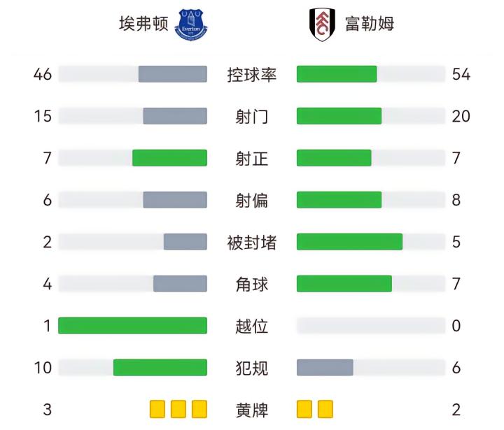The image size is (504, 430).
Task: Click Fulham's first yellow card icon
Action: 304,409
